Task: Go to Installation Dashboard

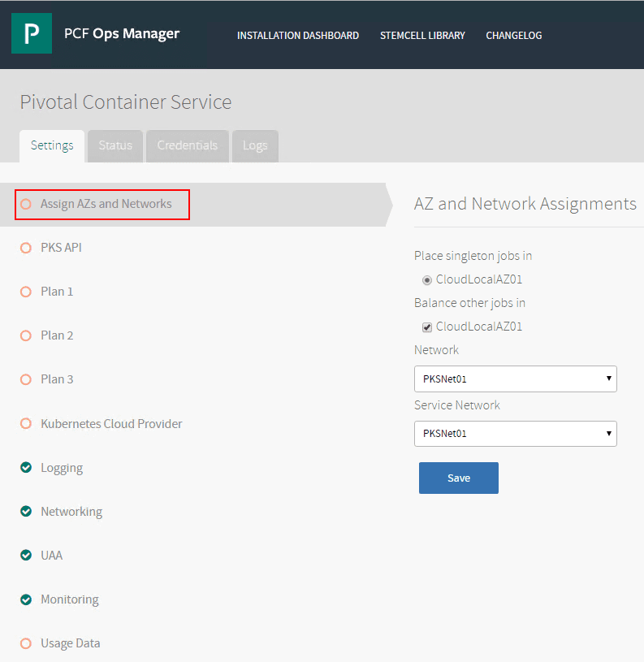Action: [298, 36]
